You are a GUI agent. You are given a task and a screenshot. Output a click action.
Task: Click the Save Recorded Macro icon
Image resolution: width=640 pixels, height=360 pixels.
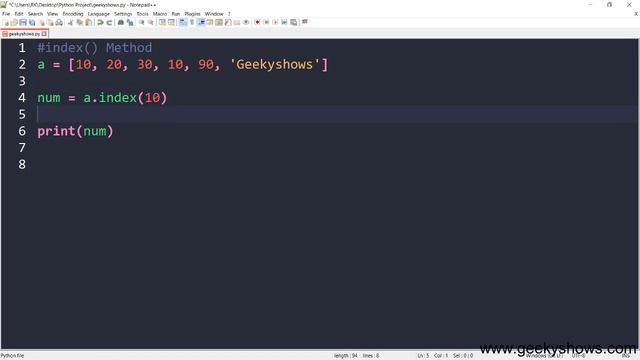pyautogui.click(x=293, y=22)
